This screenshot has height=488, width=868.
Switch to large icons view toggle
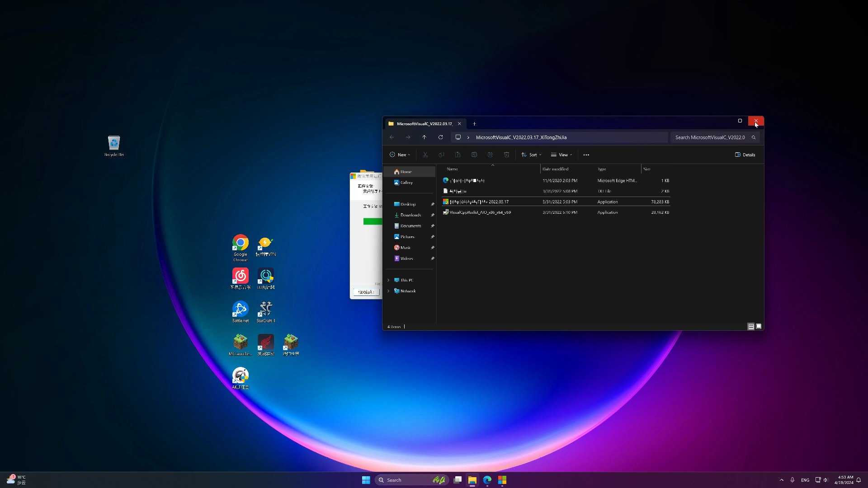759,326
